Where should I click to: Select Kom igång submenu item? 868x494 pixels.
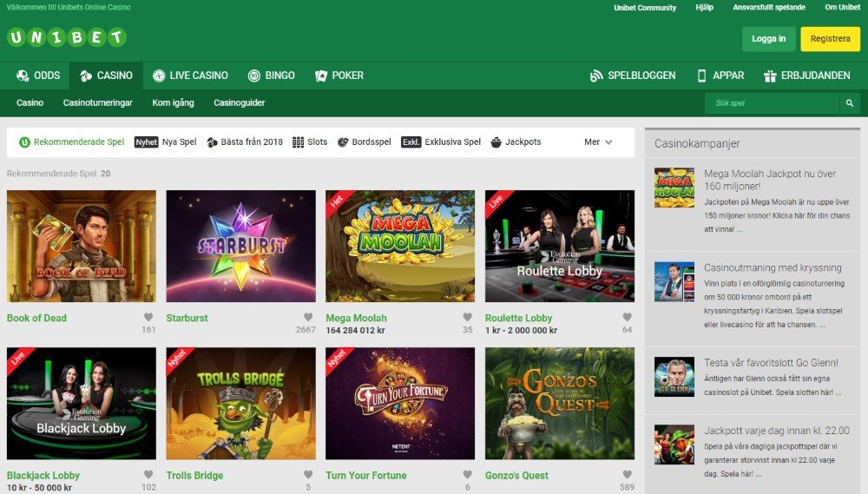pyautogui.click(x=173, y=102)
